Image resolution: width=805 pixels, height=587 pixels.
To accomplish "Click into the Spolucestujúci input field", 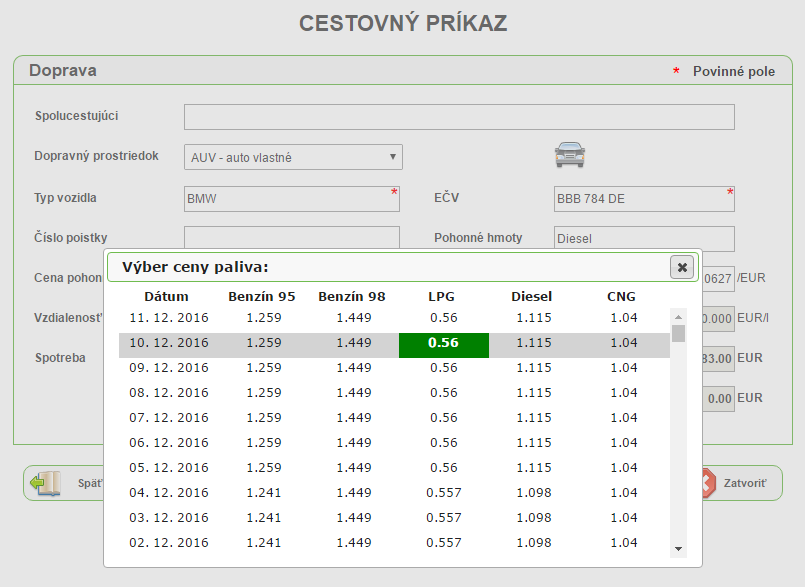I will pyautogui.click(x=459, y=117).
